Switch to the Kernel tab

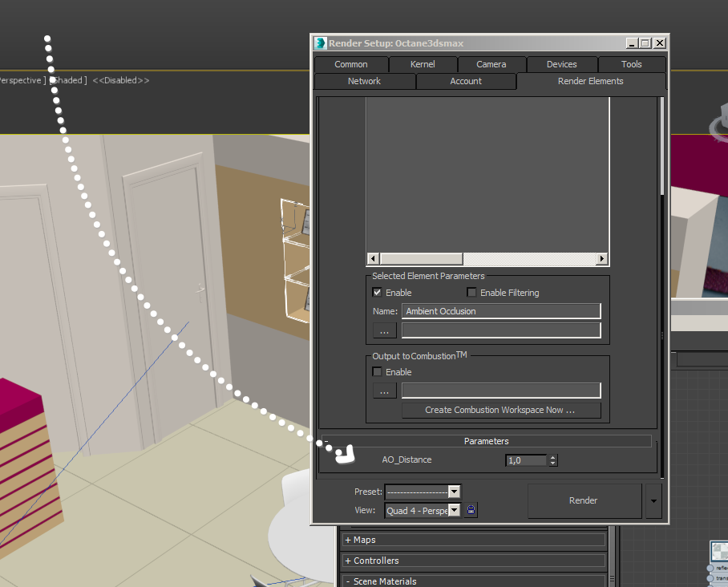click(x=423, y=64)
